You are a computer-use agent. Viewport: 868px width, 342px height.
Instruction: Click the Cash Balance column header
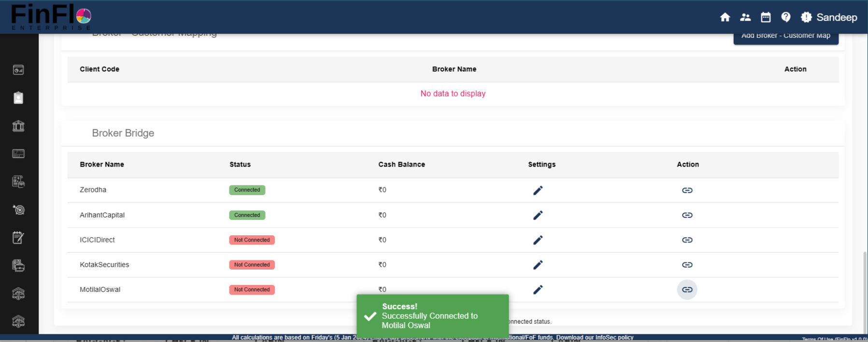pos(402,165)
